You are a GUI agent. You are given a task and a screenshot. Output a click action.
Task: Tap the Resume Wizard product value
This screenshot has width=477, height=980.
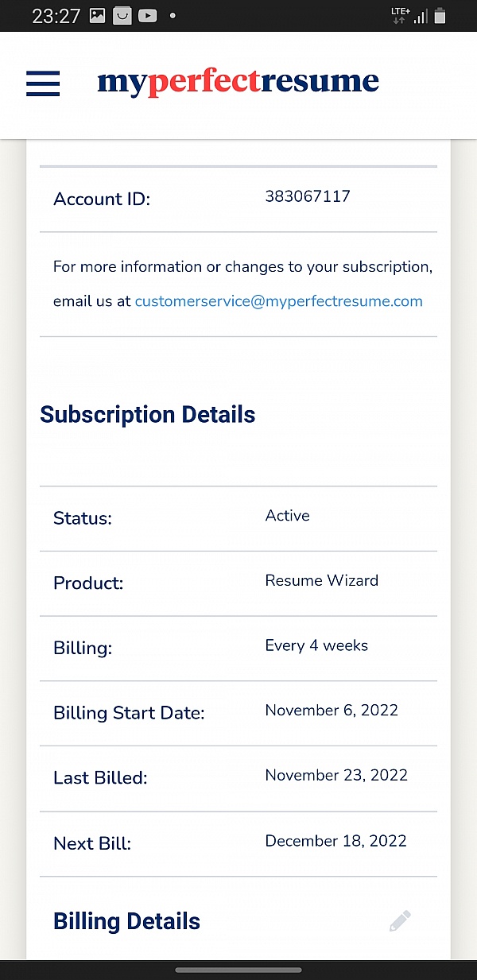(321, 580)
